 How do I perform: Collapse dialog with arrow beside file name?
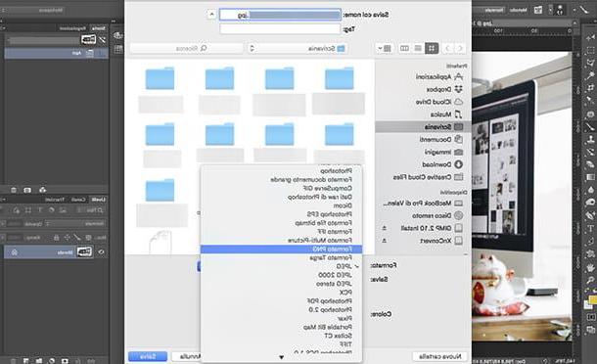pyautogui.click(x=211, y=15)
